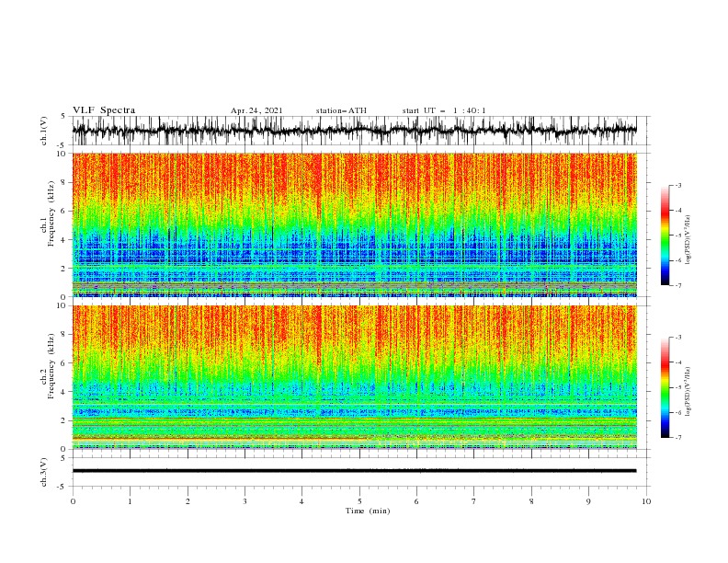This screenshot has height=563, width=728.
Task: Click the flat ch.3 voltage trace
Action: (354, 471)
